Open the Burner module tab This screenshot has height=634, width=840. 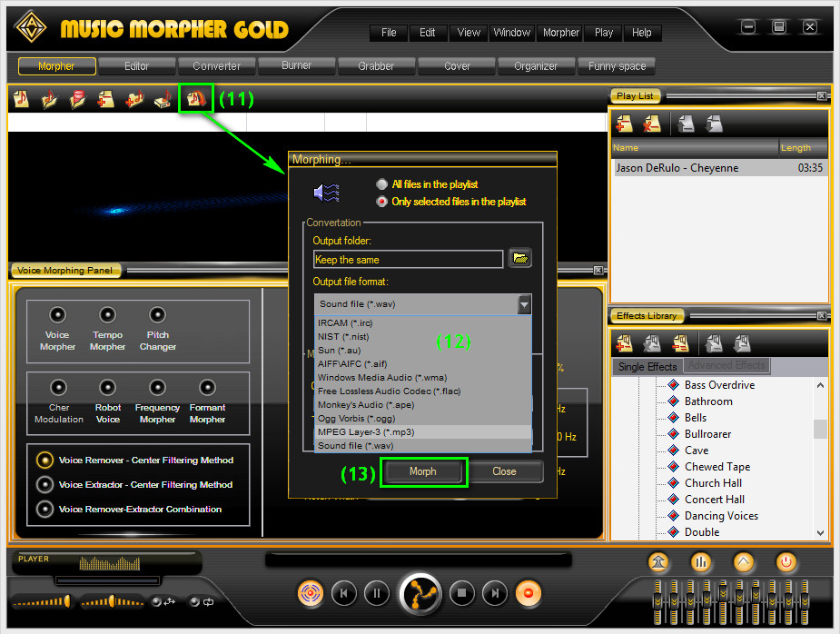click(x=296, y=65)
